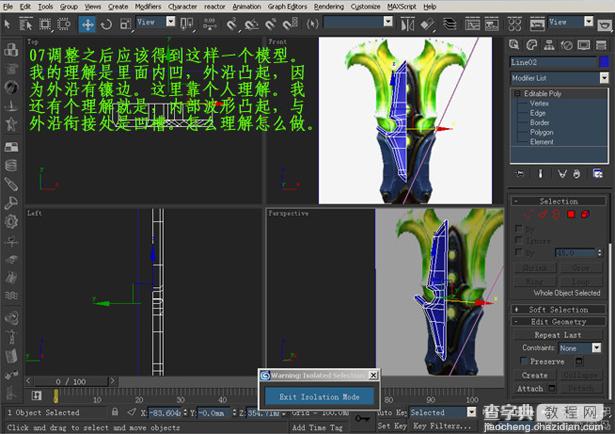Click the red Element selection icon
615x434 pixels.
coord(585,214)
